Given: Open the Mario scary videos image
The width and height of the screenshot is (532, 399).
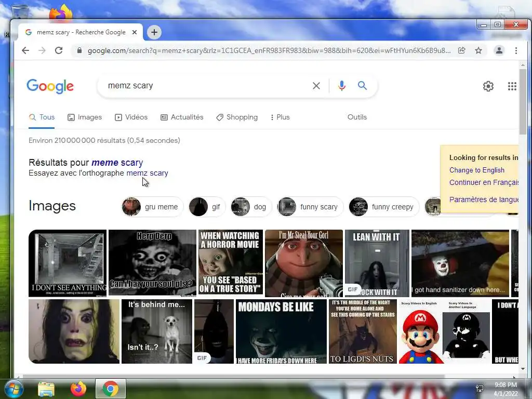Looking at the screenshot, I should coord(445,331).
